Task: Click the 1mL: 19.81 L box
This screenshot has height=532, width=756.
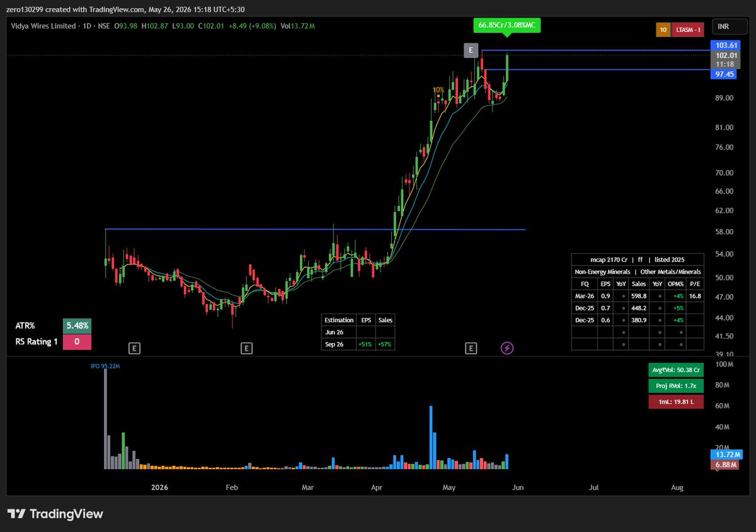Action: coord(675,402)
